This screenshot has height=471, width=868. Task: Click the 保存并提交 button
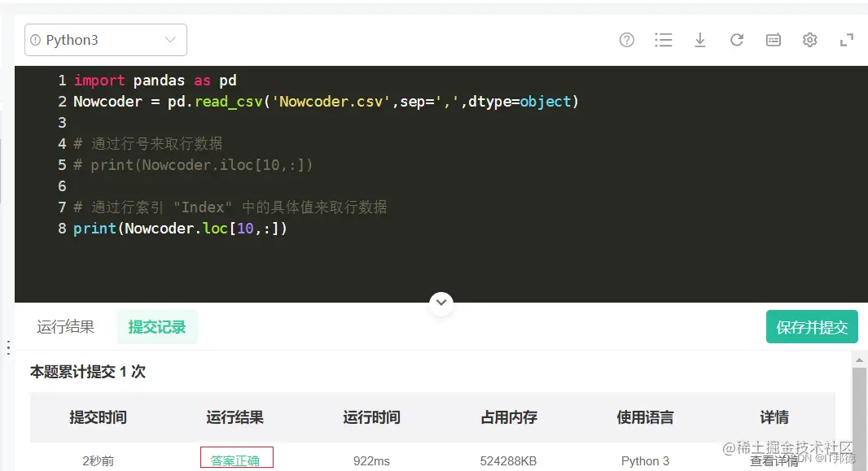(x=812, y=327)
